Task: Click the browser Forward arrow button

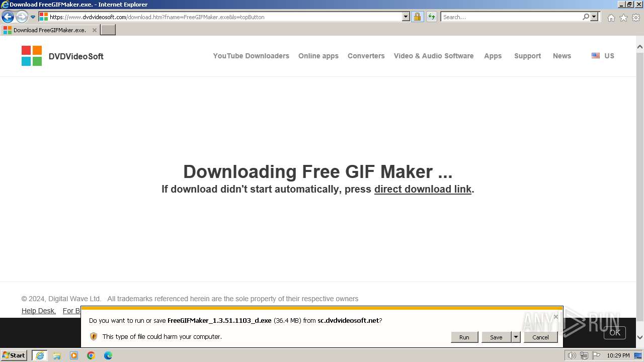Action: (21, 17)
